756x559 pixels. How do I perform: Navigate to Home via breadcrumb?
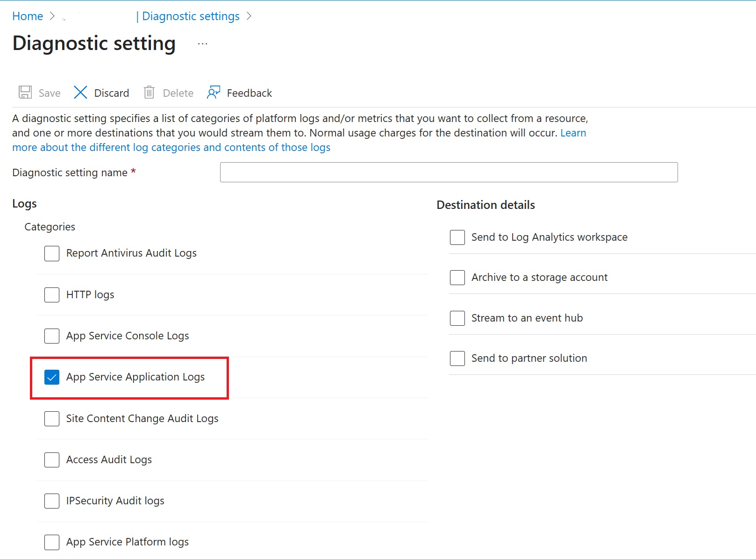point(27,16)
